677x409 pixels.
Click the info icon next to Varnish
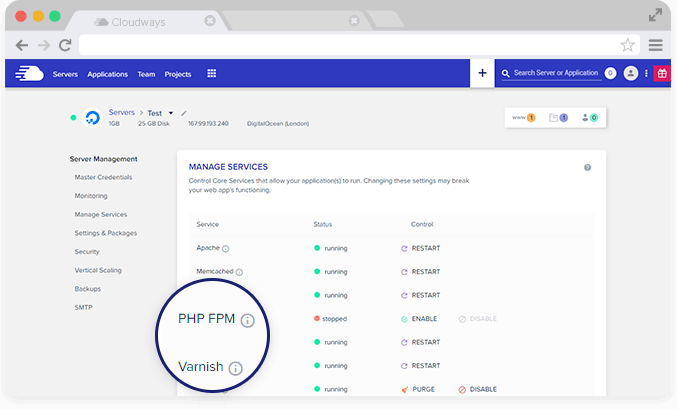pos(236,368)
